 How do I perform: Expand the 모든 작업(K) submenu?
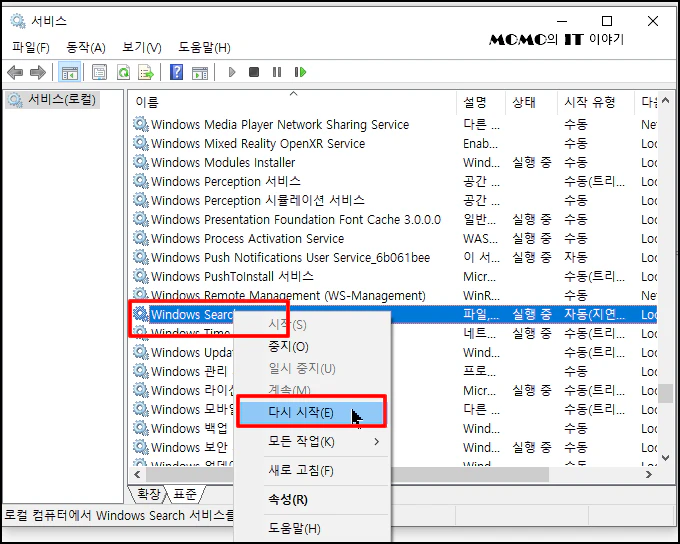(x=312, y=442)
